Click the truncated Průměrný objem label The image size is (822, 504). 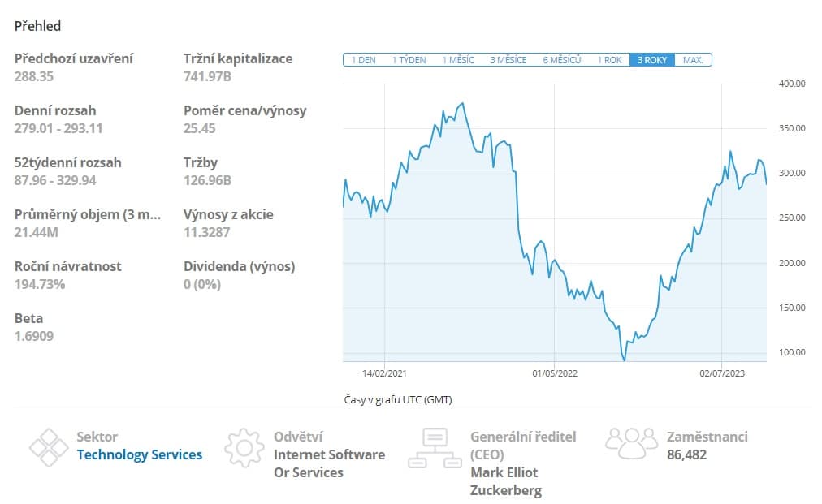(88, 214)
